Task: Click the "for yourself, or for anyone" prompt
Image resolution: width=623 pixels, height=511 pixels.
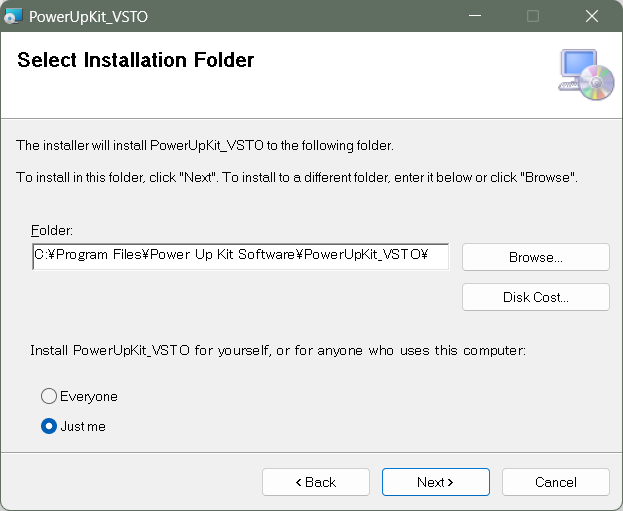Action: click(278, 351)
